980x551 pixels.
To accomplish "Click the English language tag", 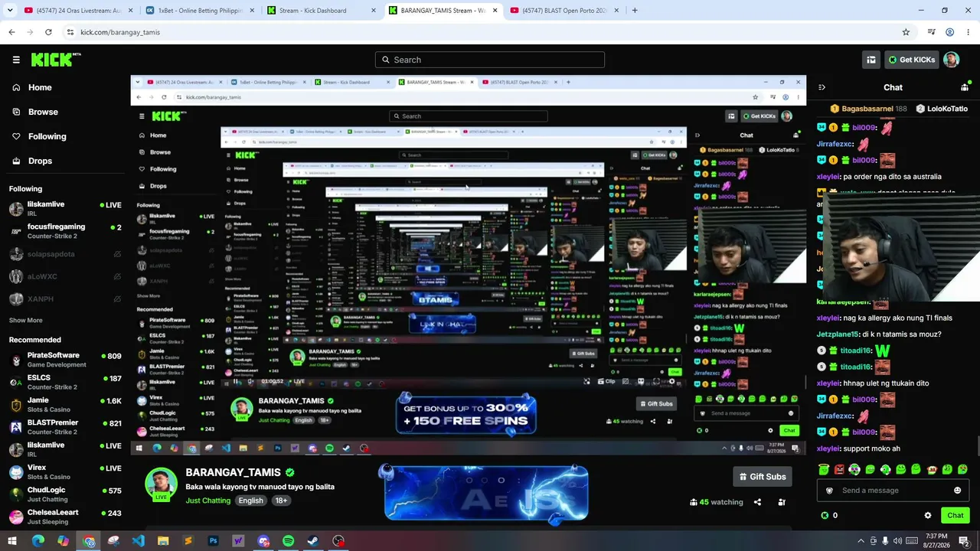I will [250, 500].
